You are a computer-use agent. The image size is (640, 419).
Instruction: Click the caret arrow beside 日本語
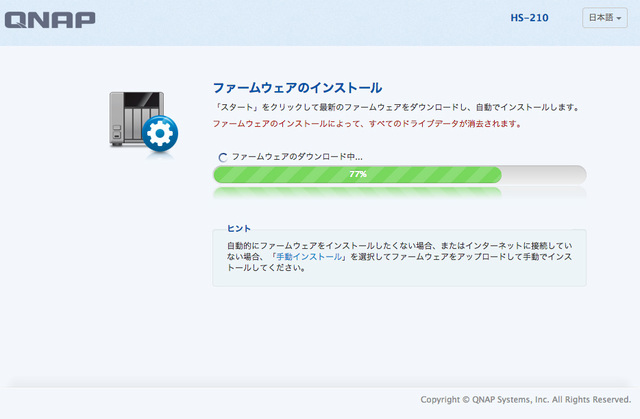point(621,20)
